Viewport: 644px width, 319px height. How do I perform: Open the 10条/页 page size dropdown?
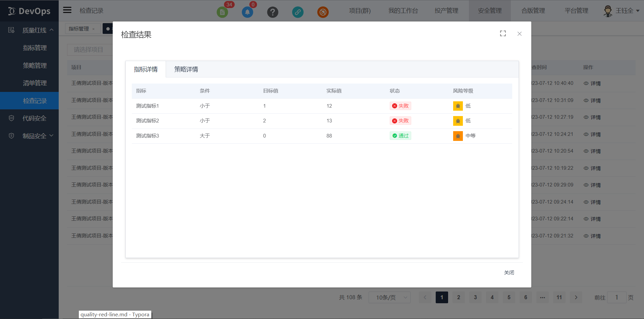[x=389, y=297]
